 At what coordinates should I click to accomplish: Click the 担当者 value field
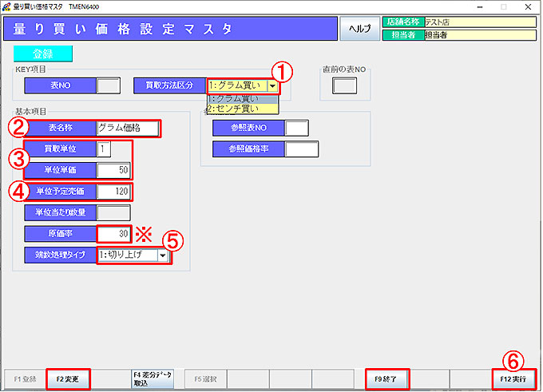click(481, 35)
